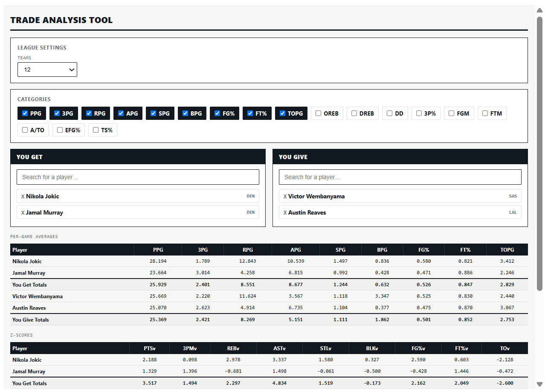Uncheck the 3PG category checkbox

point(57,113)
